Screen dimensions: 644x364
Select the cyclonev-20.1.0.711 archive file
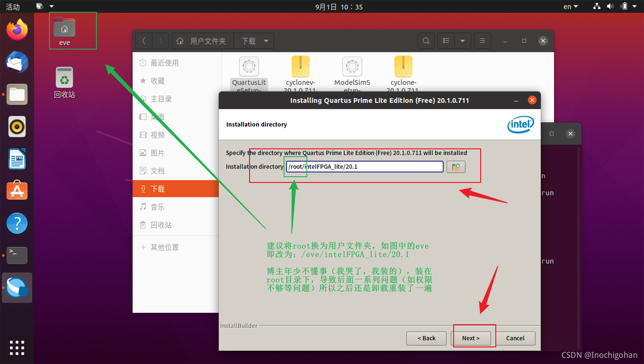point(300,74)
